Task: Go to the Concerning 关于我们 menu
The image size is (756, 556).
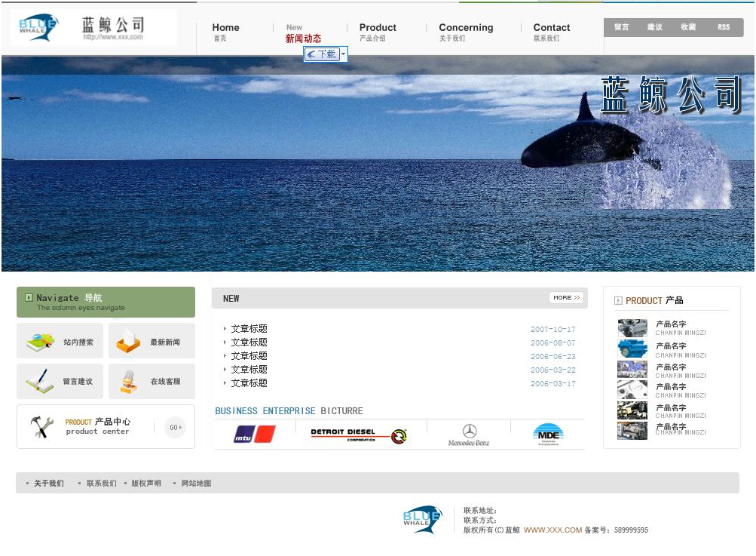Action: pos(466,32)
